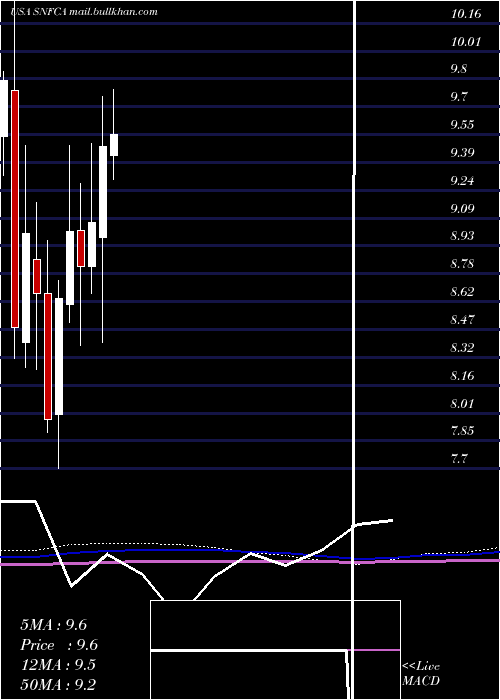Click the 'USA SNFCA mail.bullkhan.com' chart title
The height and width of the screenshot is (700, 500).
coord(84,12)
